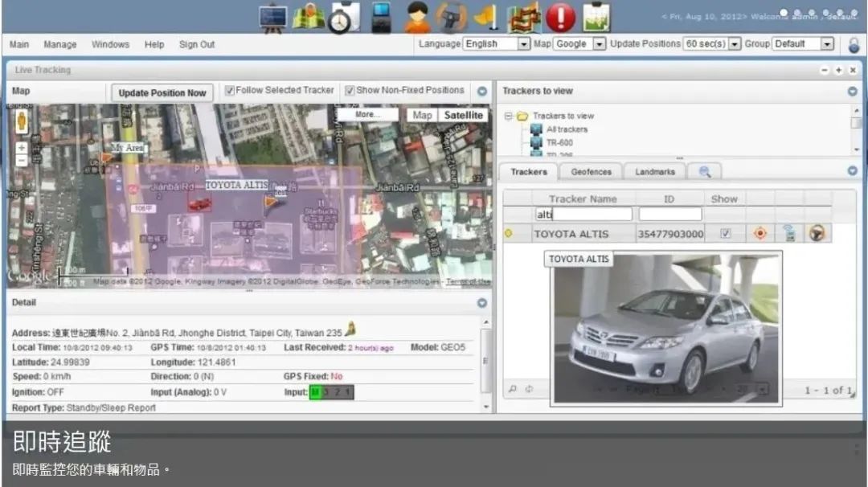This screenshot has width=868, height=487.
Task: Zoom in the map with plus control
Action: 22,148
